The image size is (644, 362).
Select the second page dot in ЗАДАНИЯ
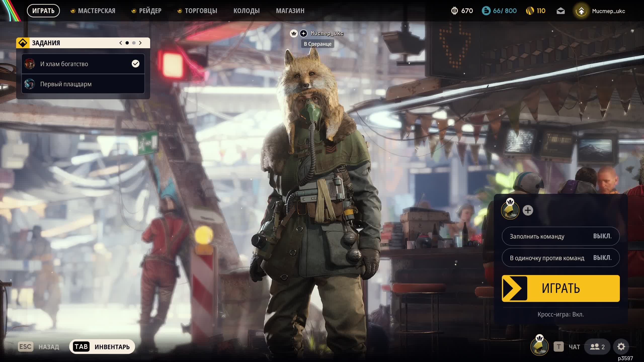tap(134, 43)
